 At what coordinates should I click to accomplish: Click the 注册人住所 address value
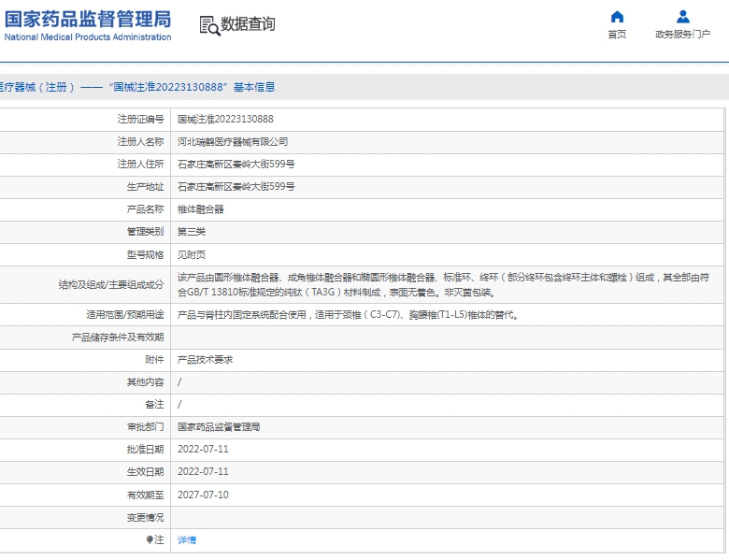coord(236,165)
